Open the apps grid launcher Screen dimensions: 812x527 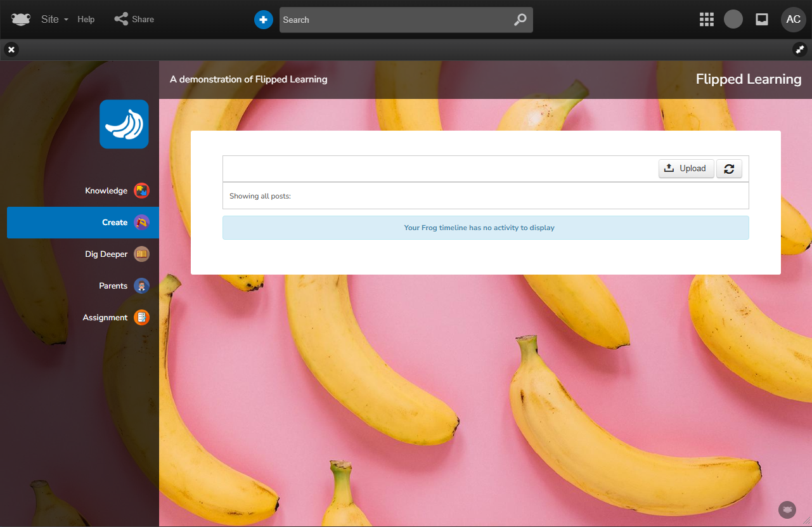(706, 20)
